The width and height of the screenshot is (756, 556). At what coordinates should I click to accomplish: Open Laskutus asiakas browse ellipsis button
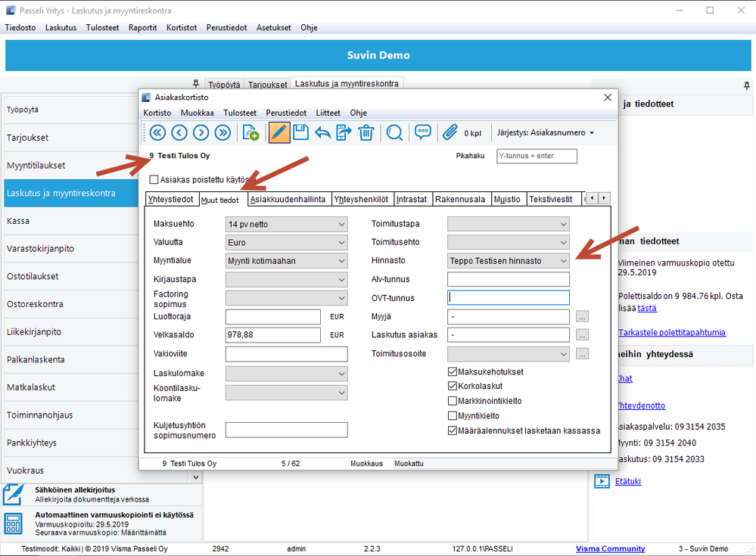[x=583, y=335]
